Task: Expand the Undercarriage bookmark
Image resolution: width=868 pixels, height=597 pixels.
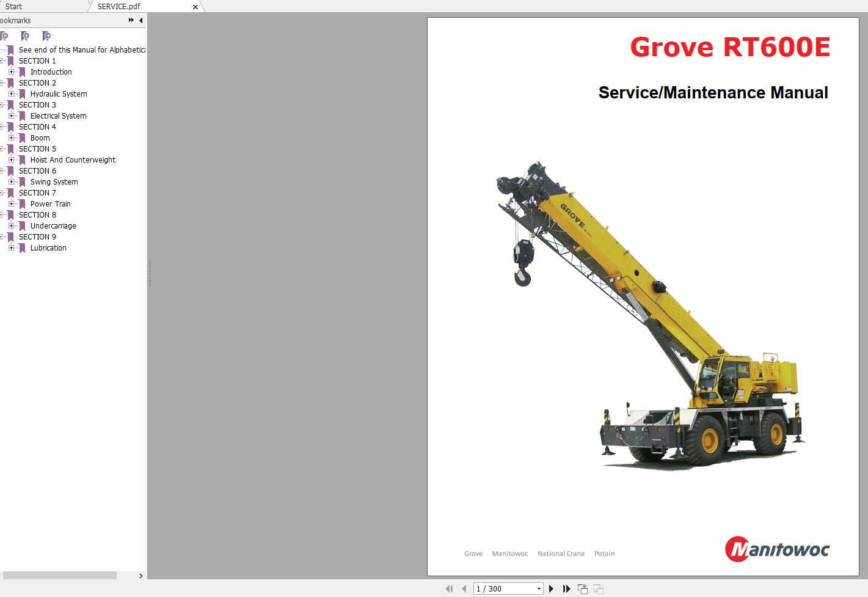Action: [11, 225]
